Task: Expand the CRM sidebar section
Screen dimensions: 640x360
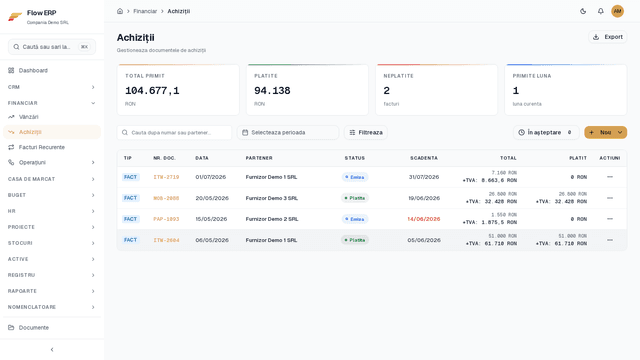Action: pyautogui.click(x=52, y=87)
